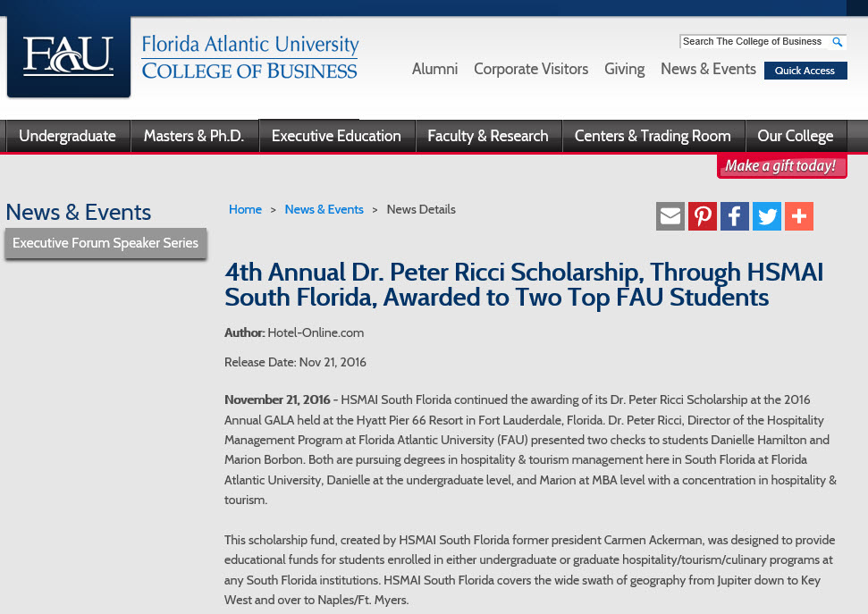This screenshot has width=868, height=614.
Task: Share article on Twitter
Action: coord(767,216)
